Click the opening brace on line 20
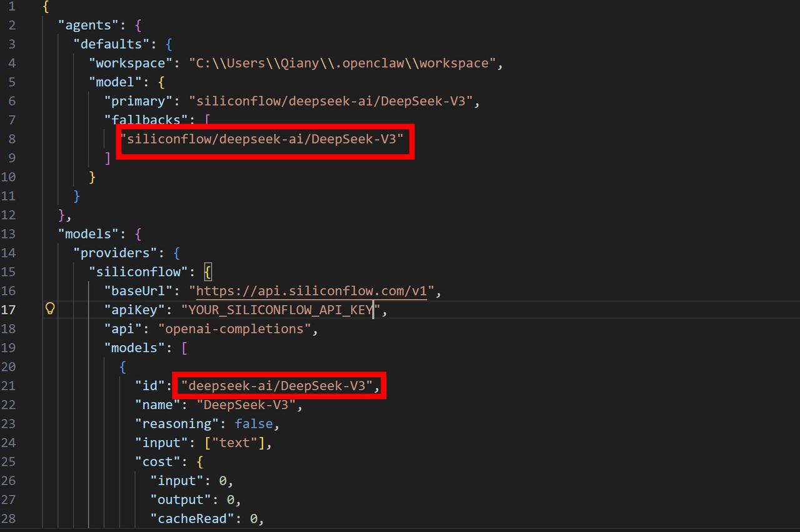The height and width of the screenshot is (532, 800). coord(123,367)
